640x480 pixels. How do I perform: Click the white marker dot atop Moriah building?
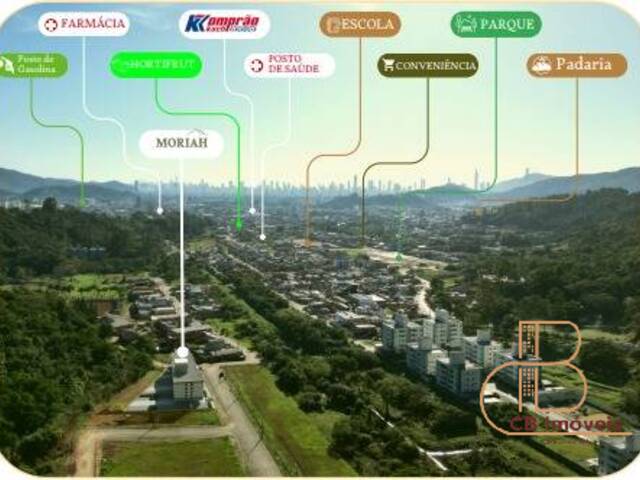pyautogui.click(x=181, y=352)
